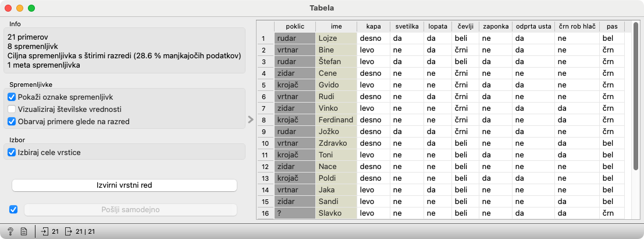Toggle 'Pokaži oznake spremenljivk' checkbox
This screenshot has width=644, height=239.
click(12, 97)
